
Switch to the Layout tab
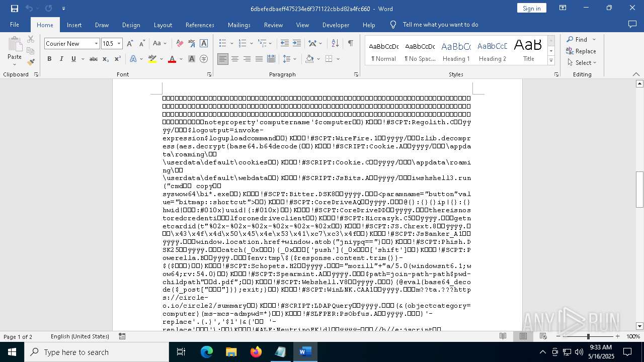click(x=163, y=25)
